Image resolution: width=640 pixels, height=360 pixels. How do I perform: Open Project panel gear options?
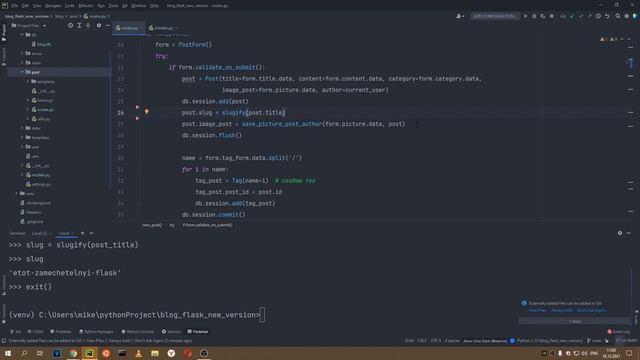point(99,26)
